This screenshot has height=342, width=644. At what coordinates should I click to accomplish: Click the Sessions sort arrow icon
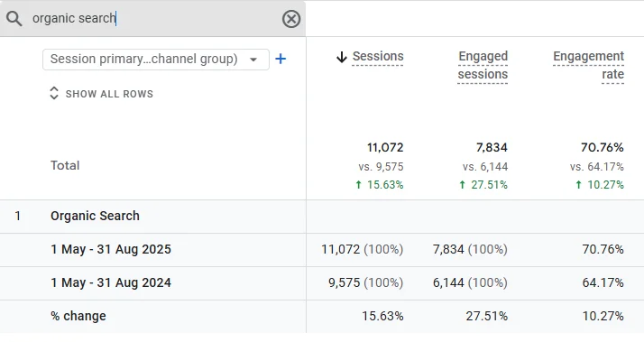[342, 57]
